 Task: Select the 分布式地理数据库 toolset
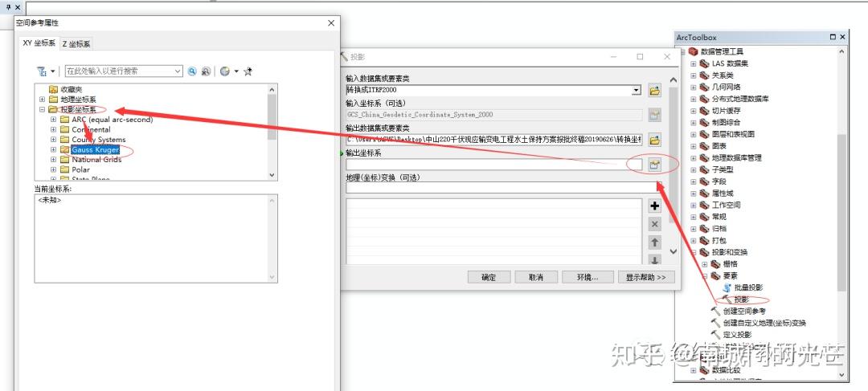coord(740,99)
